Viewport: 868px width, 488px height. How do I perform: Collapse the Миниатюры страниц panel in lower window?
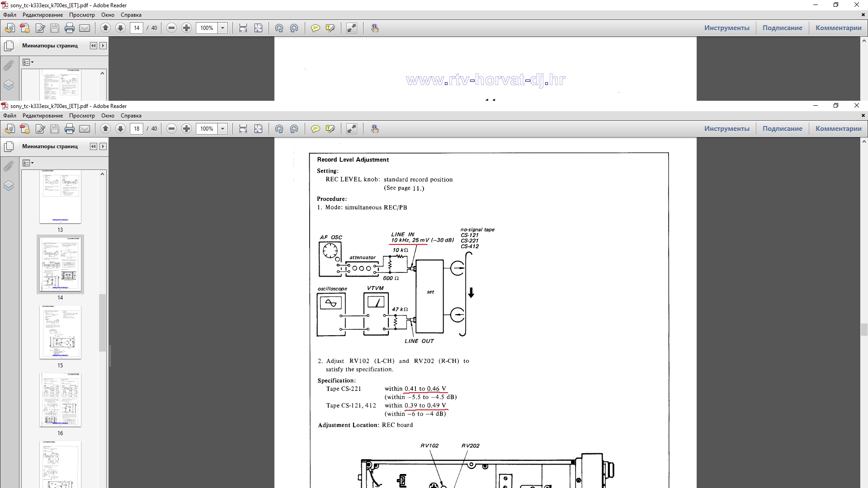pos(93,146)
